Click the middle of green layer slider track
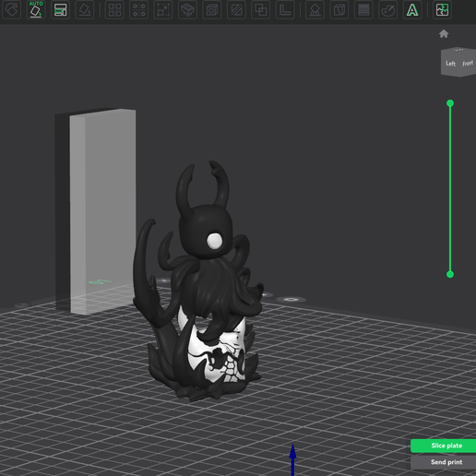Screen dimensions: 476x476 click(450, 189)
